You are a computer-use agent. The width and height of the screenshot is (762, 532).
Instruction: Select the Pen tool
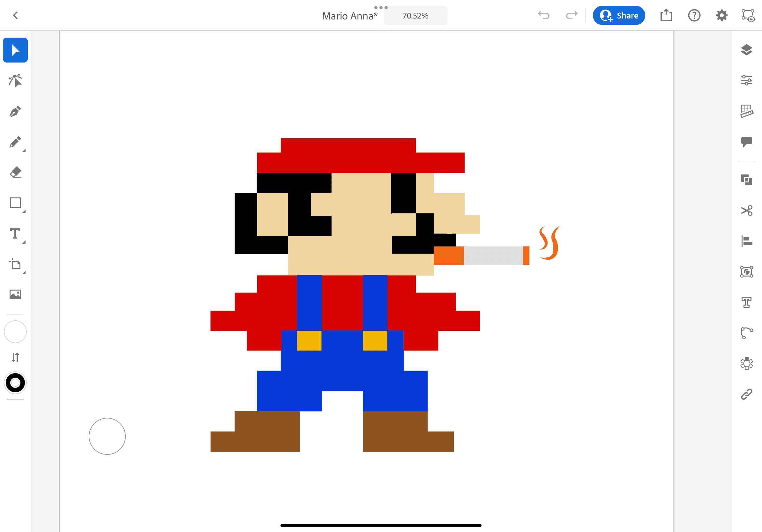coord(15,111)
